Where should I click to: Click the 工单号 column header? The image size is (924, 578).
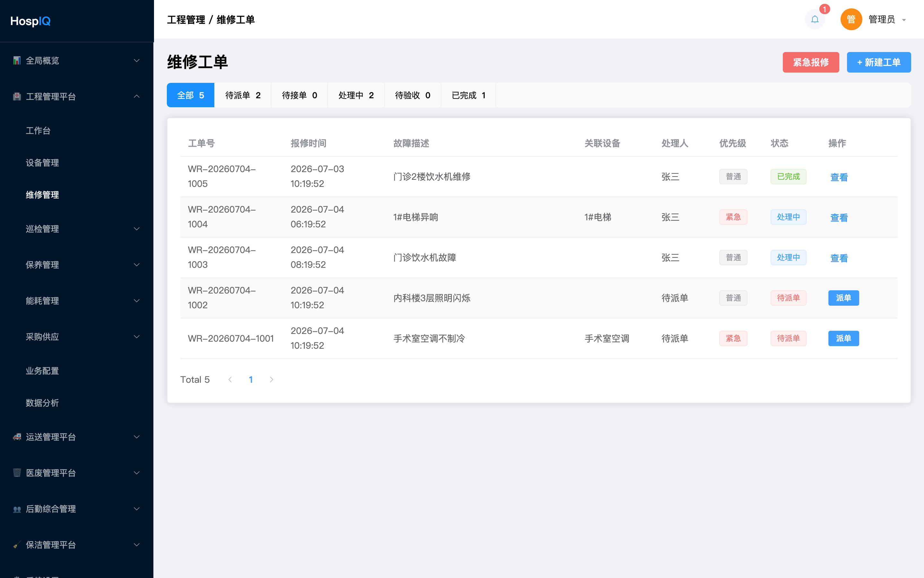tap(201, 143)
